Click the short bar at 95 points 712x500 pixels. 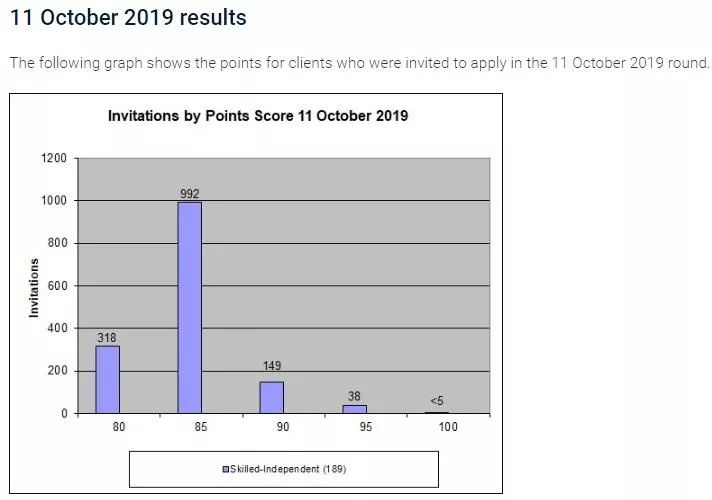click(354, 408)
